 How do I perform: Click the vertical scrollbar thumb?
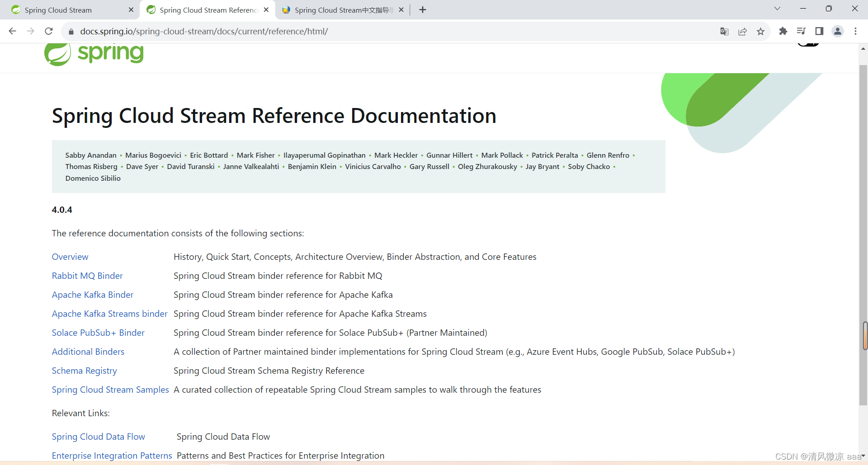(863, 235)
